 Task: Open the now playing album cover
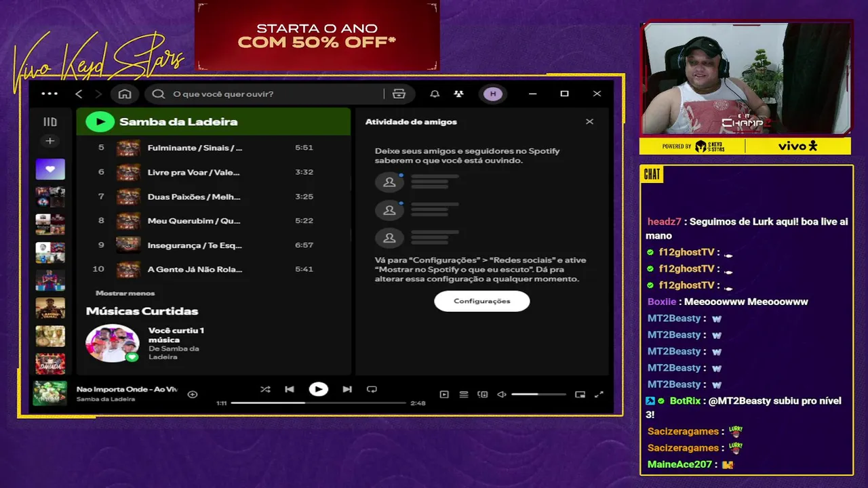(50, 393)
